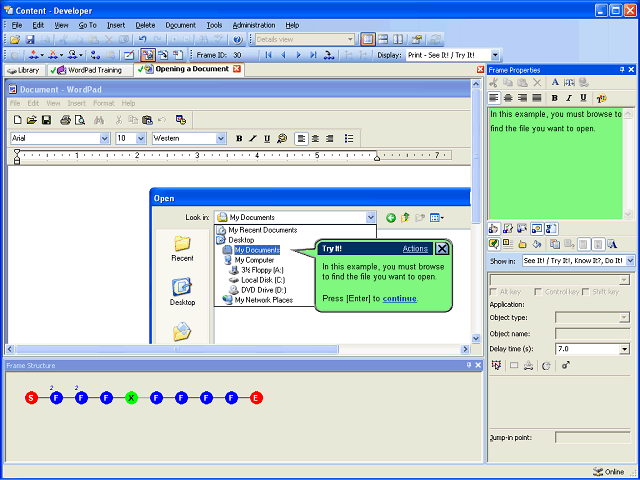
Task: Select right alignment in Frame Properties
Action: 522,98
